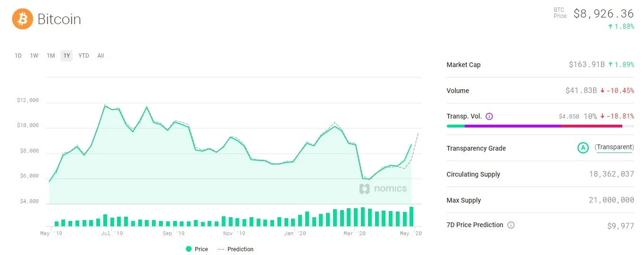This screenshot has height=255, width=644.
Task: Click the -18.81% transparent volume change
Action: [x=617, y=116]
